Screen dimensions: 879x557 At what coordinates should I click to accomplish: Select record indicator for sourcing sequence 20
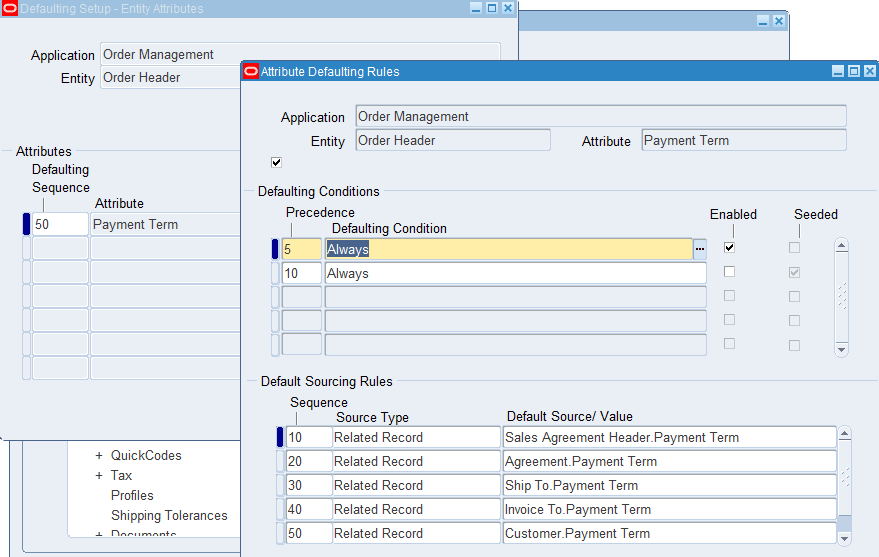[x=280, y=461]
